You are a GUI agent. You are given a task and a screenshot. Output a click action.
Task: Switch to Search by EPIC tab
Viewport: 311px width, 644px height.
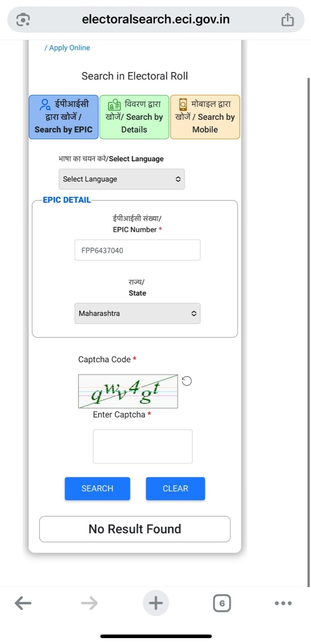tap(64, 117)
